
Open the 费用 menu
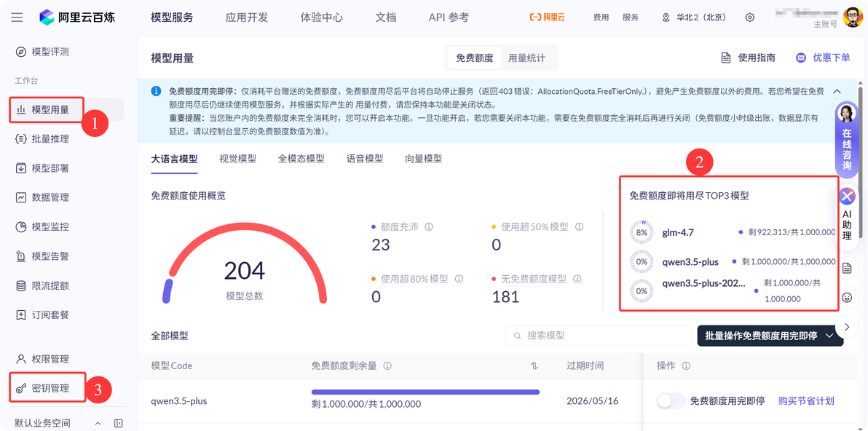601,17
